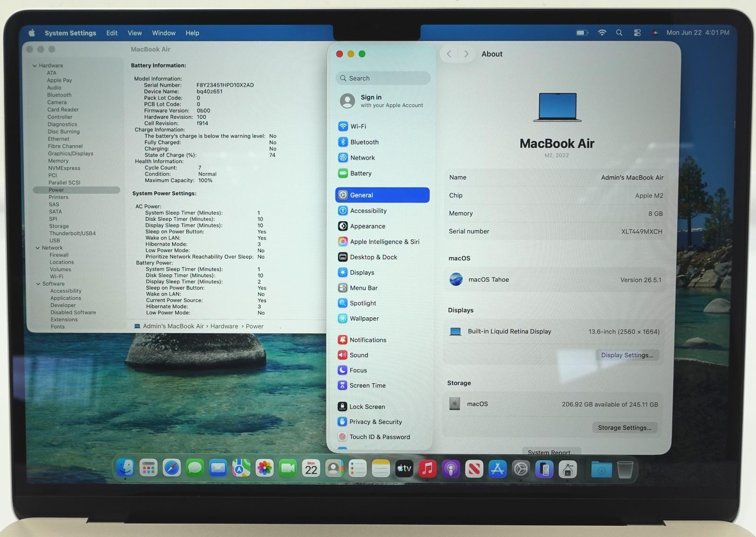The image size is (756, 537).
Task: Open the Help menu
Action: pyautogui.click(x=192, y=33)
